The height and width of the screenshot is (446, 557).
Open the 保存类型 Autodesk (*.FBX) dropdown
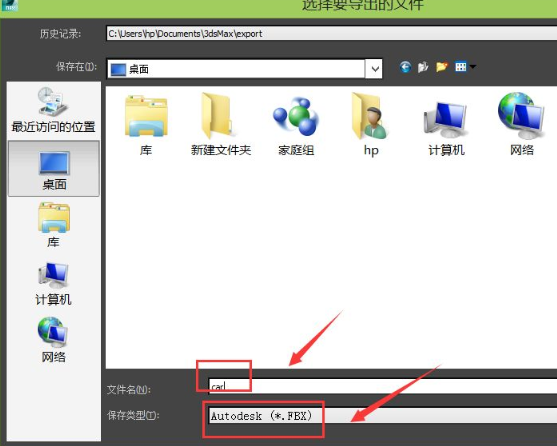point(383,416)
